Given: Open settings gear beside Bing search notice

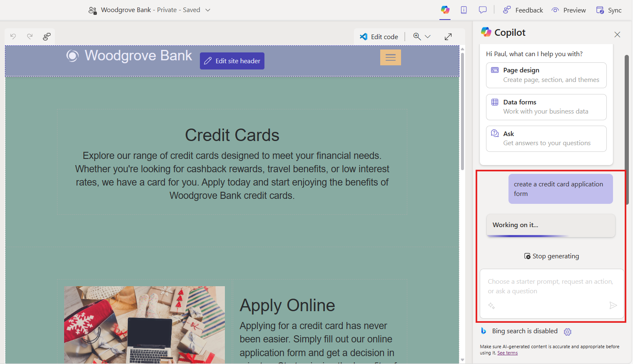Looking at the screenshot, I should click(568, 332).
